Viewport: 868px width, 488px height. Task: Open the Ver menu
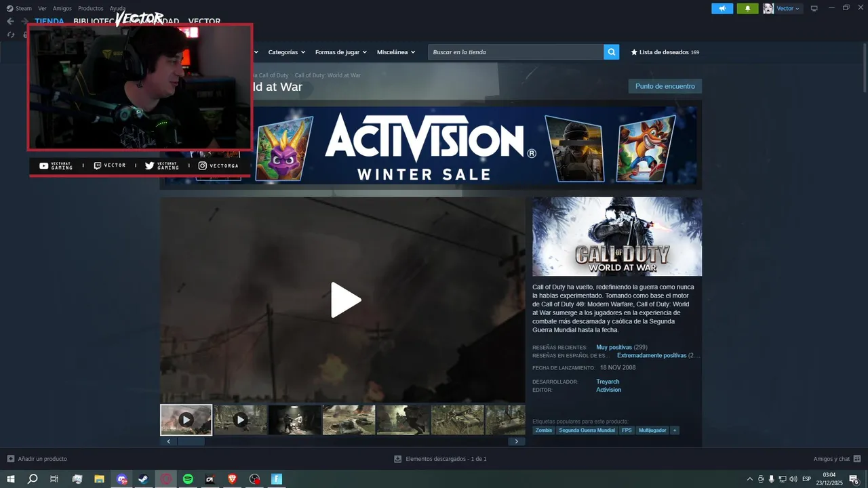click(42, 8)
